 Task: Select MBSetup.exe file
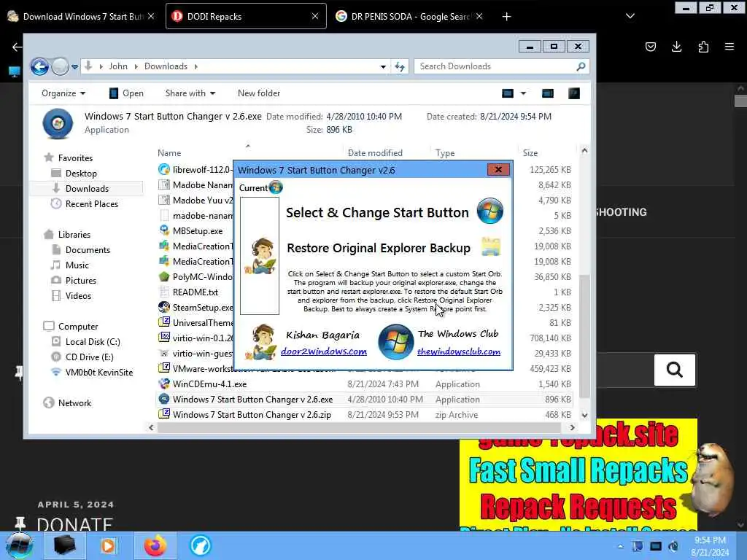(x=197, y=231)
